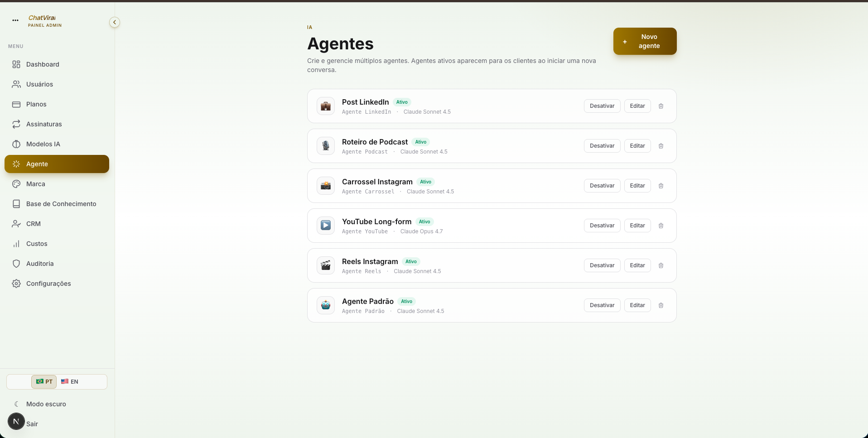Click the CRM user-check icon
The width and height of the screenshot is (868, 438).
point(16,224)
